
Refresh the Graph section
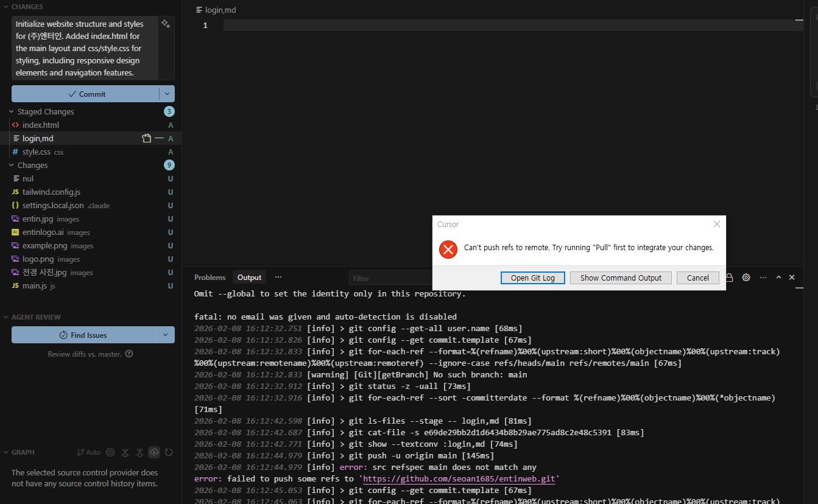click(x=169, y=452)
